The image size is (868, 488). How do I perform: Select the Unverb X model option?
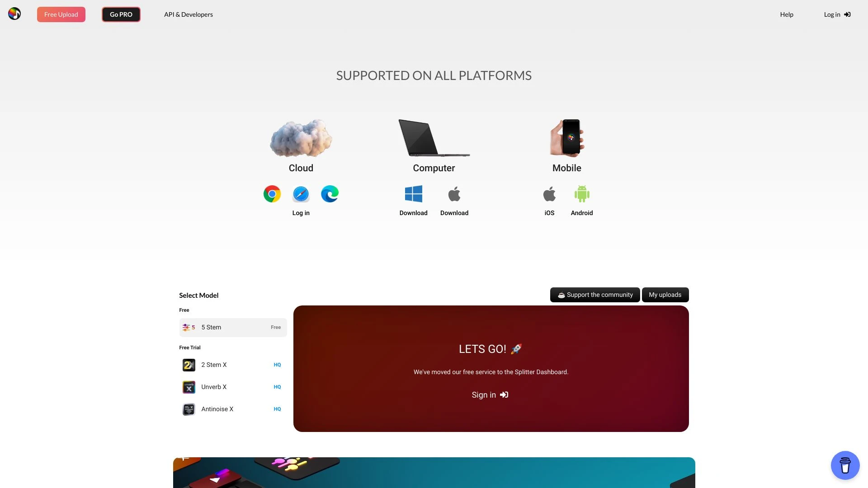232,387
